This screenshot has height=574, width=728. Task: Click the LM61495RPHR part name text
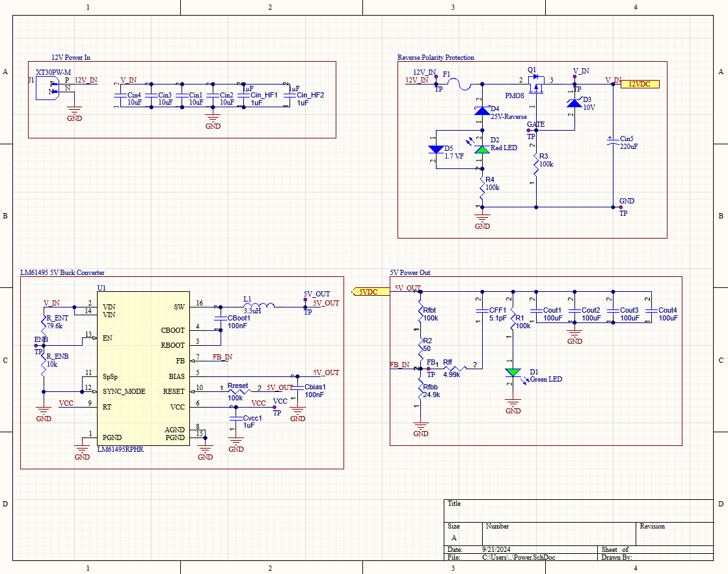[120, 450]
